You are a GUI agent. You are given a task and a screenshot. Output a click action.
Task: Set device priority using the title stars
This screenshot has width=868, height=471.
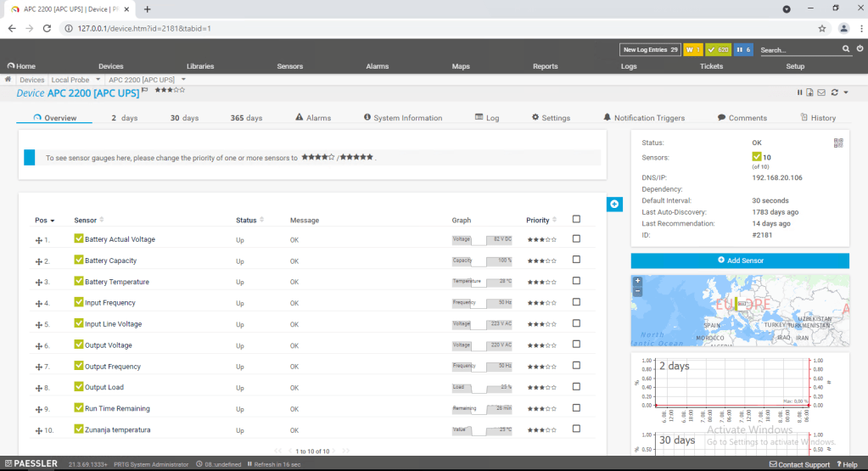coord(170,90)
